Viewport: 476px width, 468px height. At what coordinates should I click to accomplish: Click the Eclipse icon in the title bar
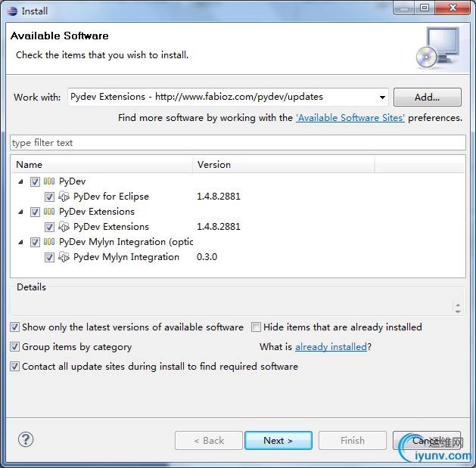[12, 11]
